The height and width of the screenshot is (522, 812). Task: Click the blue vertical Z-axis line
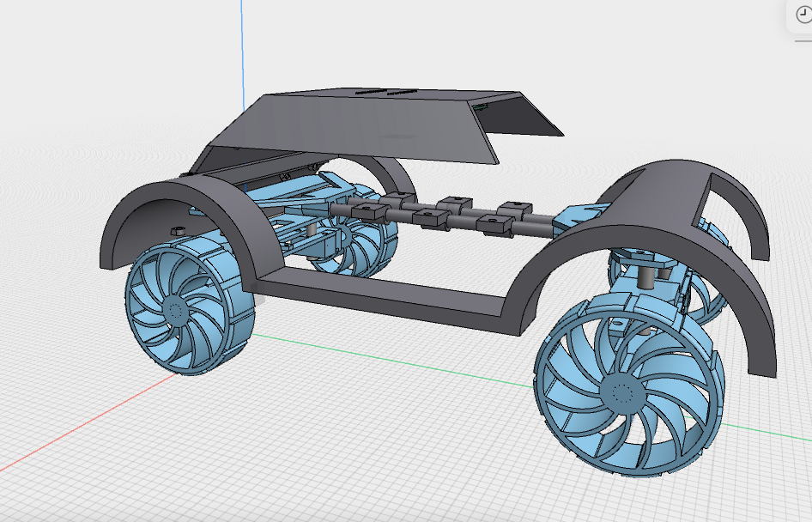(x=242, y=43)
